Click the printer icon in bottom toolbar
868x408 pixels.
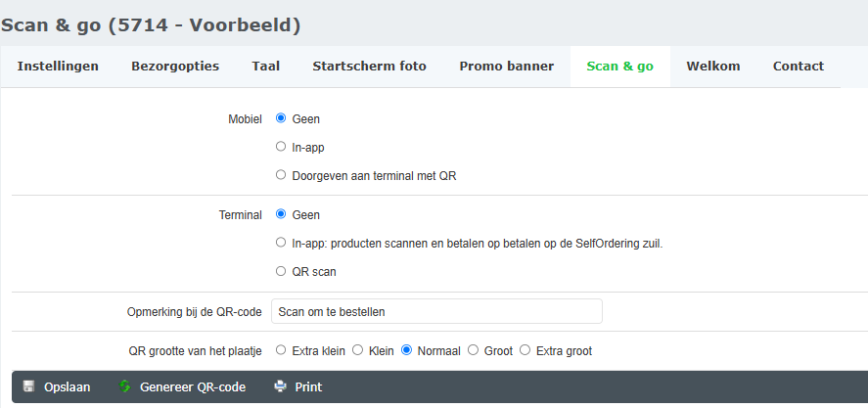(x=280, y=386)
